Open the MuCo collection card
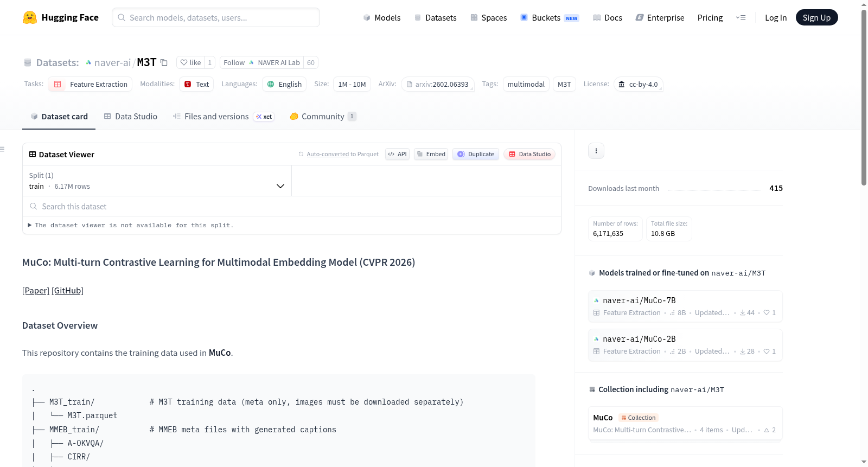 (x=685, y=424)
